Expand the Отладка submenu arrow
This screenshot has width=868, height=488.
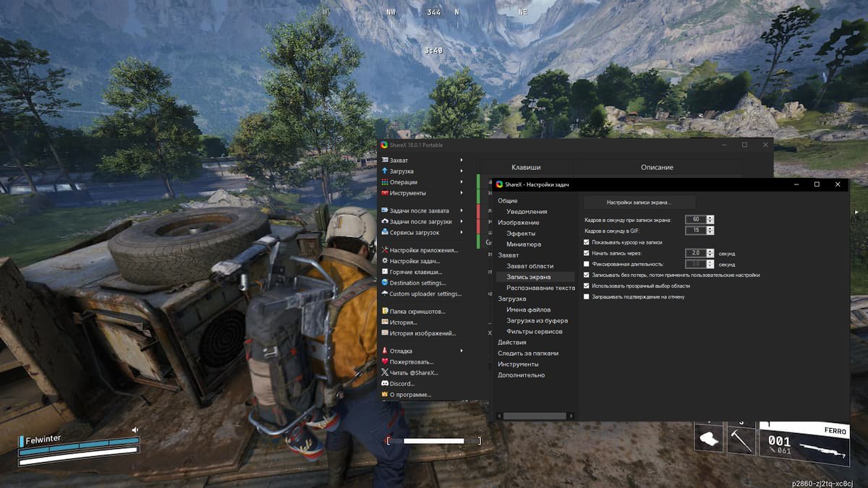coord(461,351)
